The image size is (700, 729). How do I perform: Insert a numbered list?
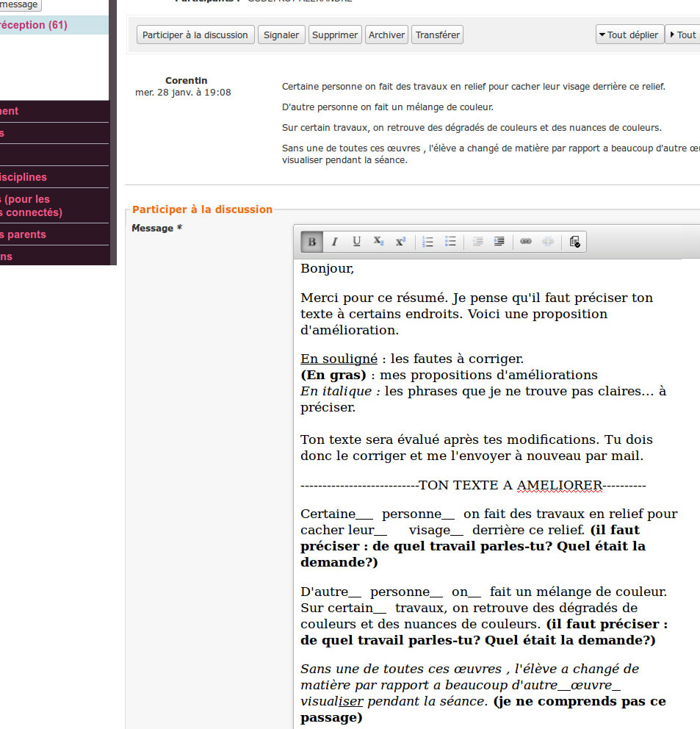[428, 242]
